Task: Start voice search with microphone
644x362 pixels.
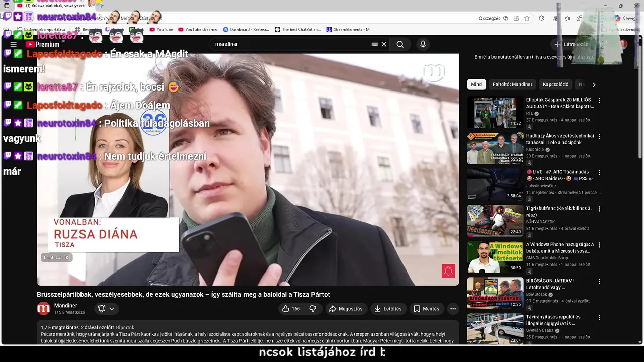Action: pyautogui.click(x=423, y=44)
